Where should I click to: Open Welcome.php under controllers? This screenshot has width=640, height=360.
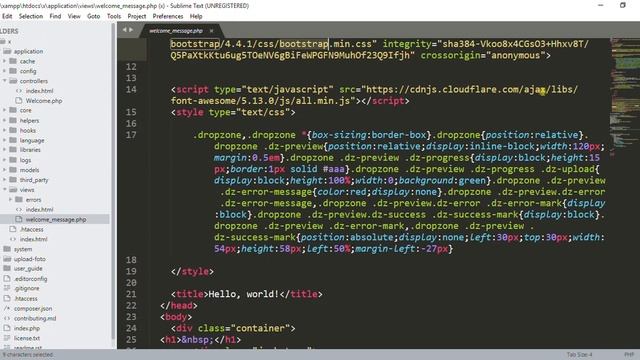(44, 100)
